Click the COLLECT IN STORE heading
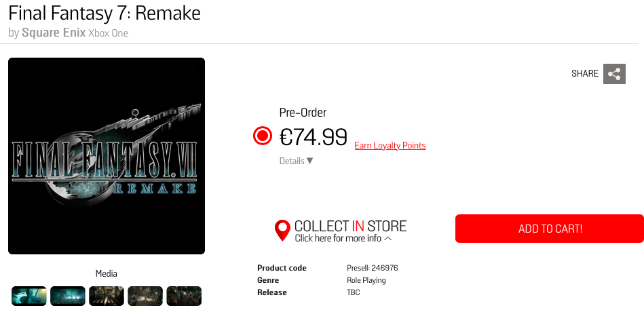Screen dimensions: 644x312 350,226
